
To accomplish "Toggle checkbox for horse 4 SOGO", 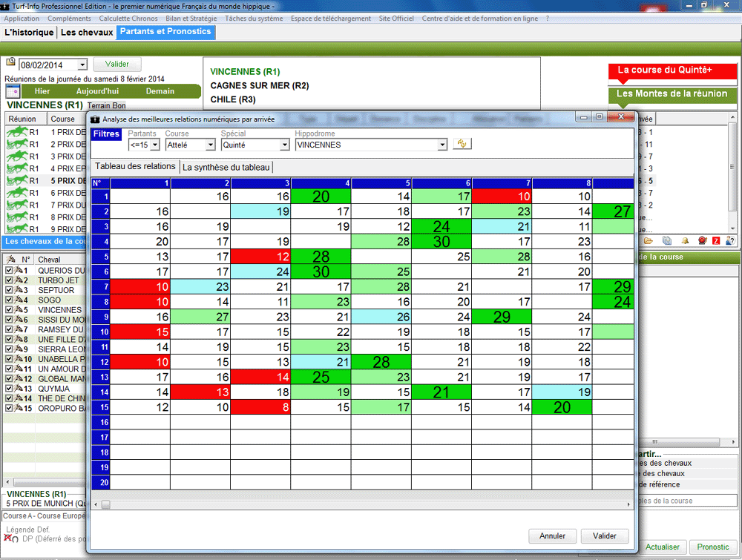I will (9, 300).
